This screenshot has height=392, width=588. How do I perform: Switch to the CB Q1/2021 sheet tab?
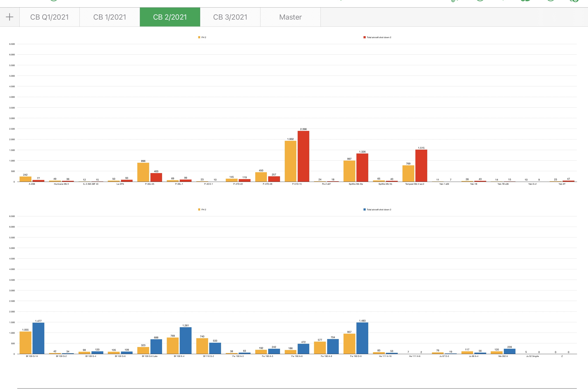tap(50, 17)
